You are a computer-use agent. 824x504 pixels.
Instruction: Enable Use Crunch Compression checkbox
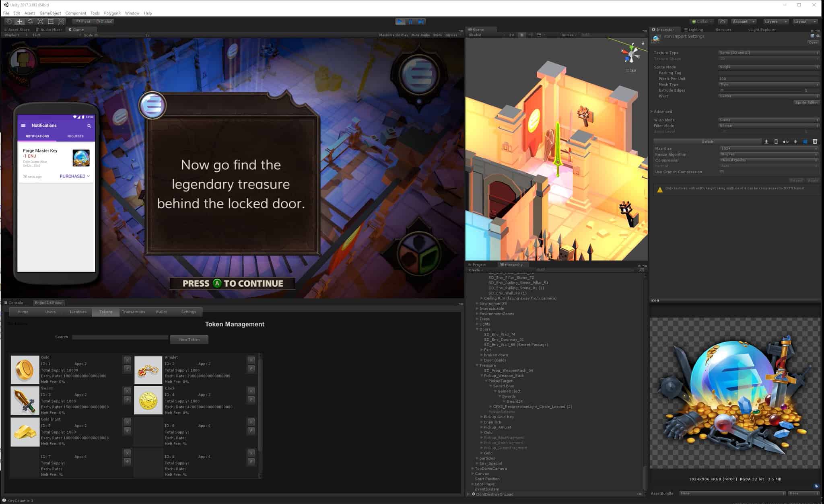coord(722,172)
